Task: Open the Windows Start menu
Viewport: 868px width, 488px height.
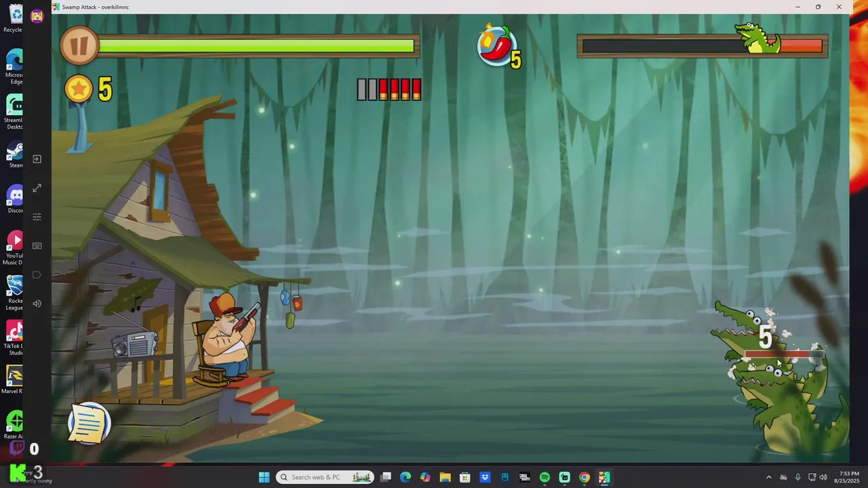Action: (264, 477)
